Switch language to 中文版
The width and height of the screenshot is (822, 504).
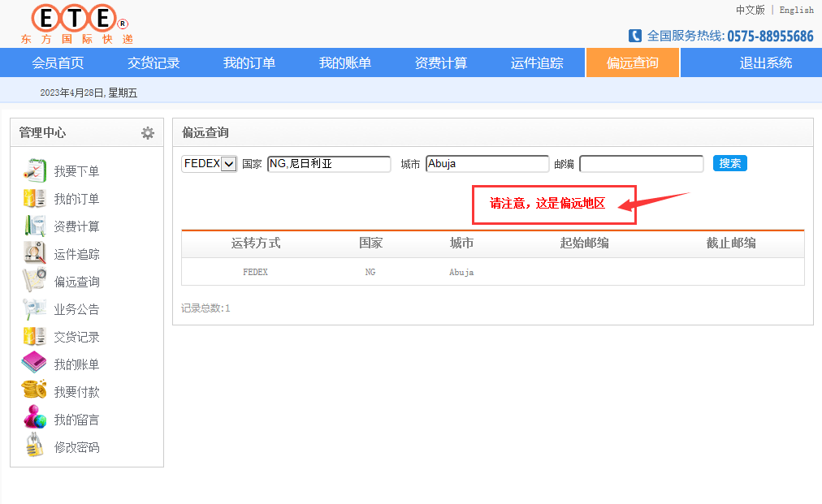[x=751, y=10]
